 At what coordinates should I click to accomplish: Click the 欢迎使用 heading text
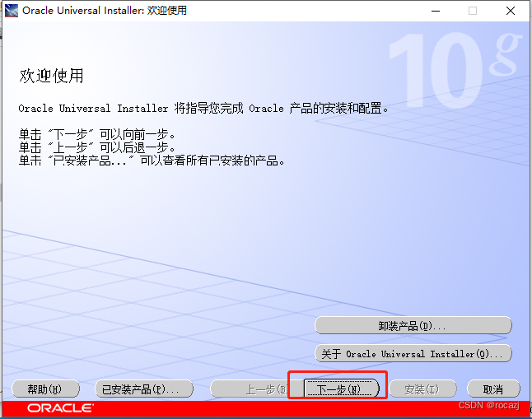tap(51, 76)
